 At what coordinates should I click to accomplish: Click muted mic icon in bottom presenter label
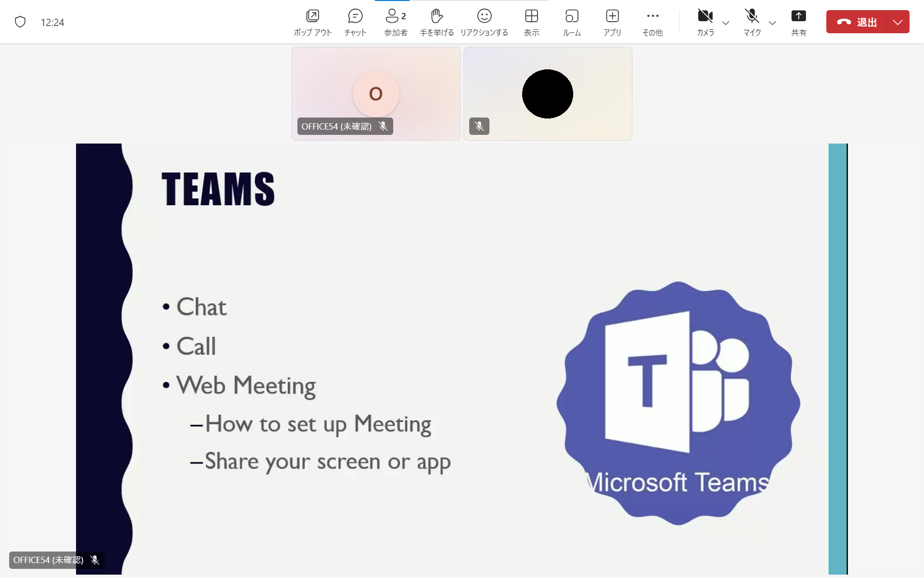[95, 560]
